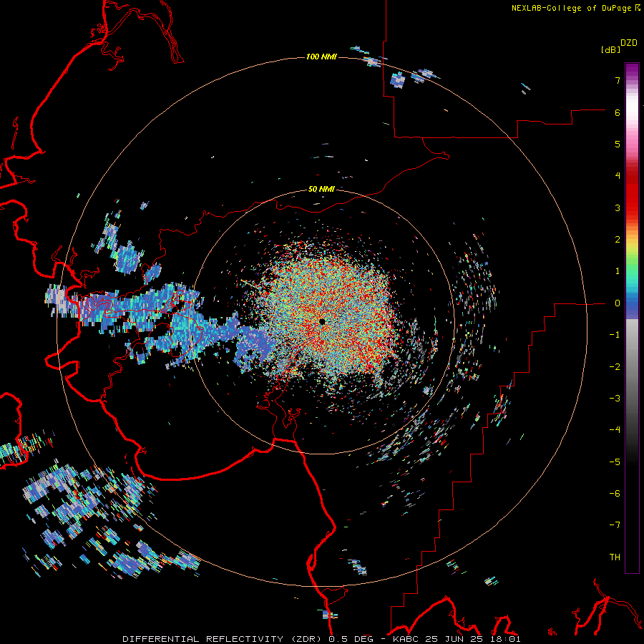Click the "DZD" legend title
This screenshot has width=644, height=644.
[x=629, y=43]
